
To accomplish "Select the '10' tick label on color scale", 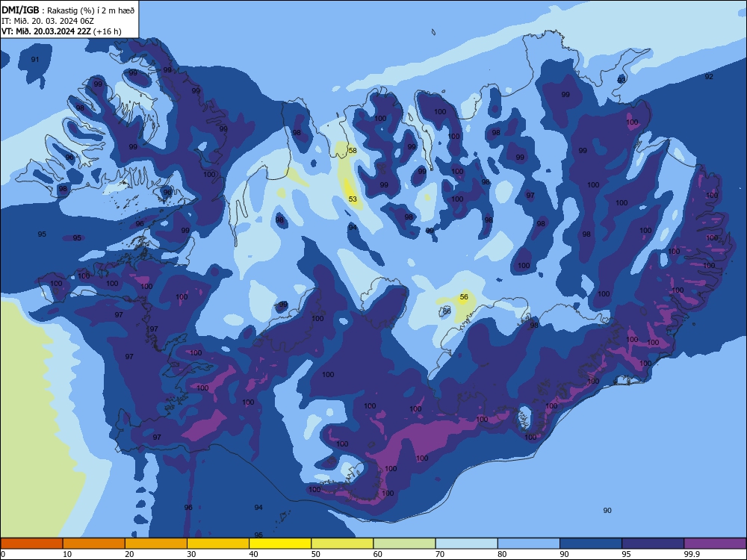I will [67, 554].
